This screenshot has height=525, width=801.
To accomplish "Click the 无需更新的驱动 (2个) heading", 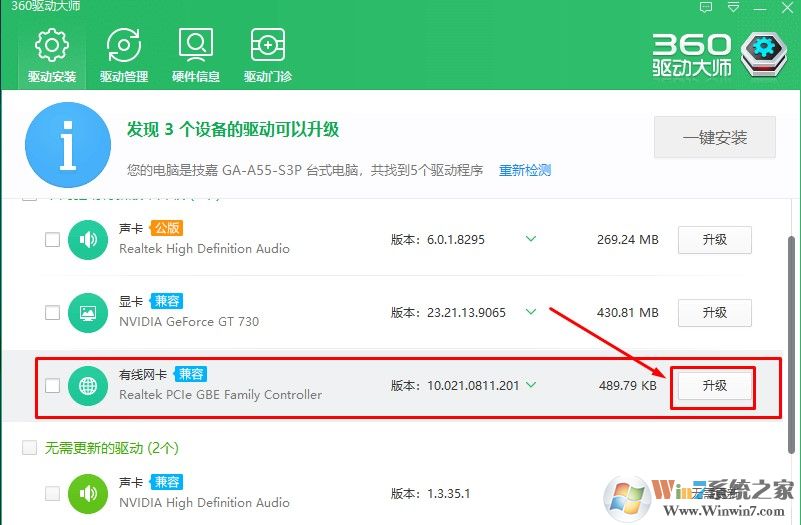I will pos(111,448).
